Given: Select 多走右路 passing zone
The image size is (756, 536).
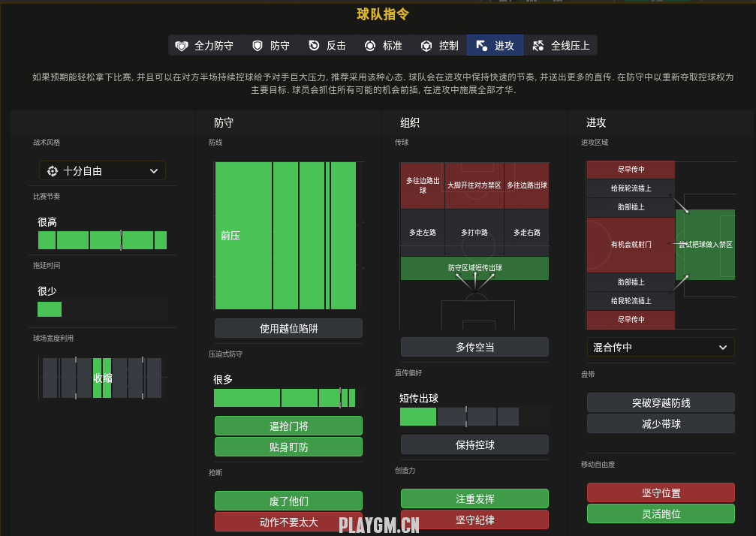Looking at the screenshot, I should coord(526,232).
